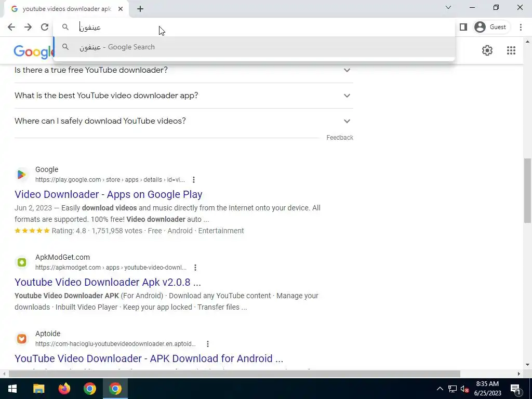Show hidden system tray icons
The width and height of the screenshot is (532, 399).
pyautogui.click(x=440, y=389)
